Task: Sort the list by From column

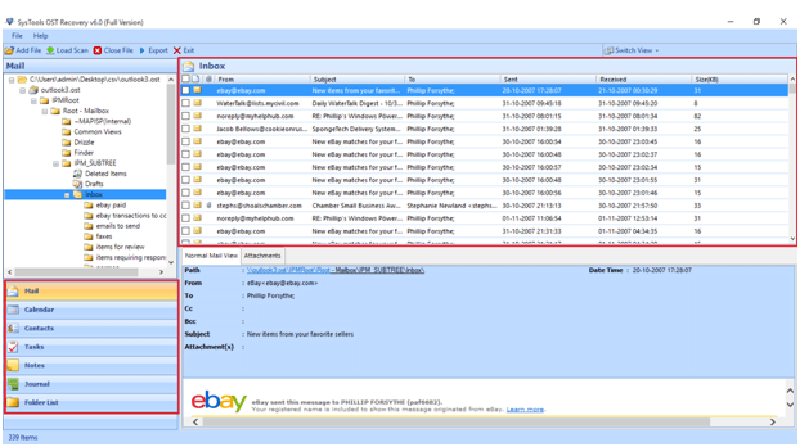Action: [x=262, y=79]
